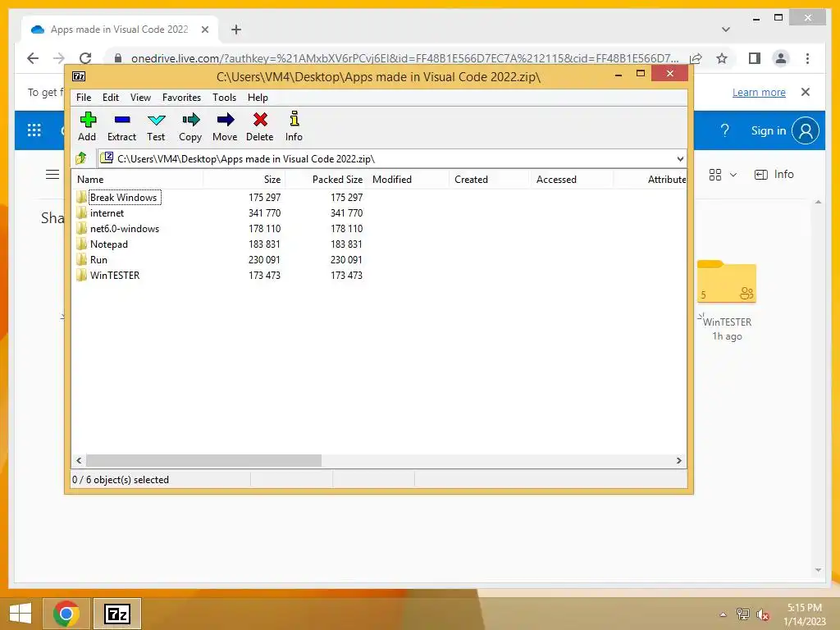Click the scroll left arrow
The width and height of the screenshot is (840, 630).
(80, 461)
